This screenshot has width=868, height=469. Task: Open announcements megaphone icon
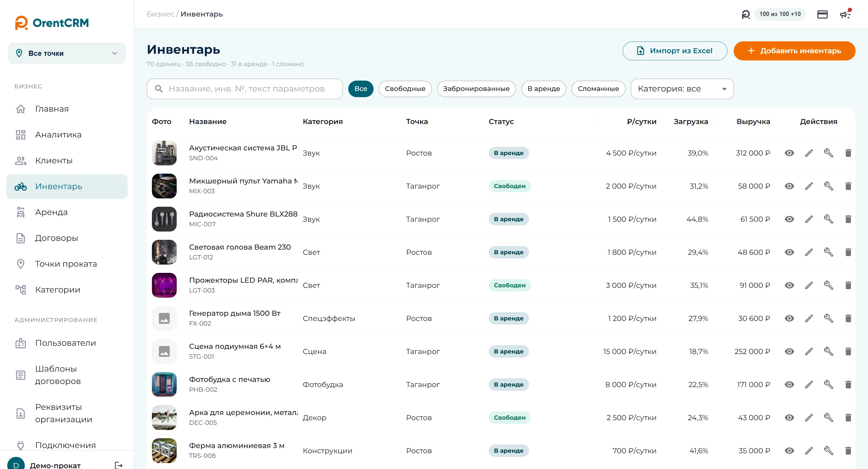coord(845,14)
